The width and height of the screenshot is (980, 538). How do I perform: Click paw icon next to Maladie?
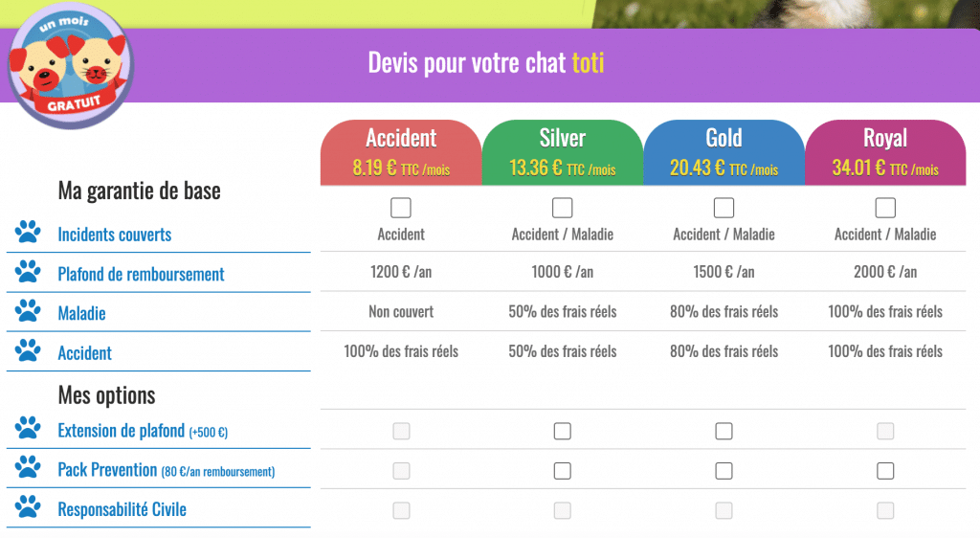tap(28, 312)
